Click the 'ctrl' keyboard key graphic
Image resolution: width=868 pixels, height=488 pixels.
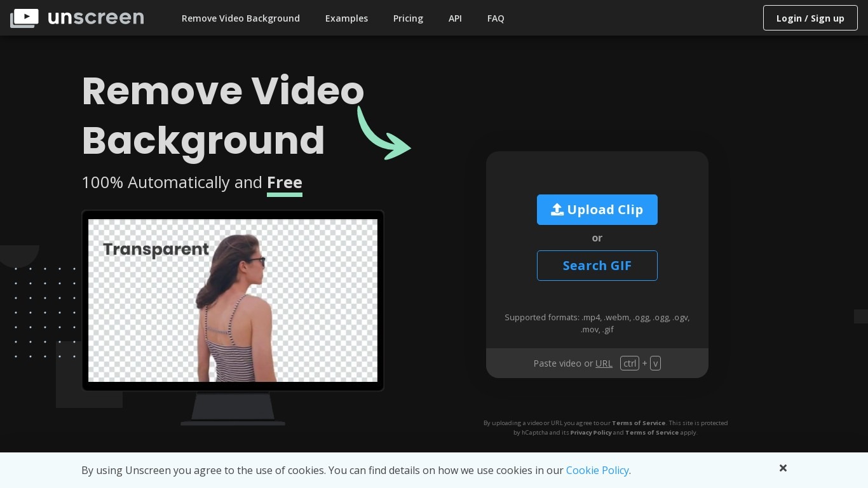[x=630, y=363]
